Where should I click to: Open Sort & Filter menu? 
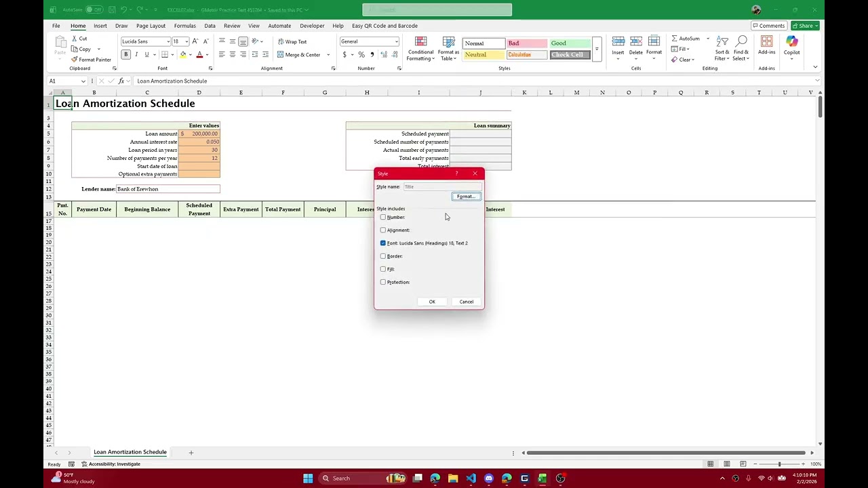pyautogui.click(x=722, y=49)
